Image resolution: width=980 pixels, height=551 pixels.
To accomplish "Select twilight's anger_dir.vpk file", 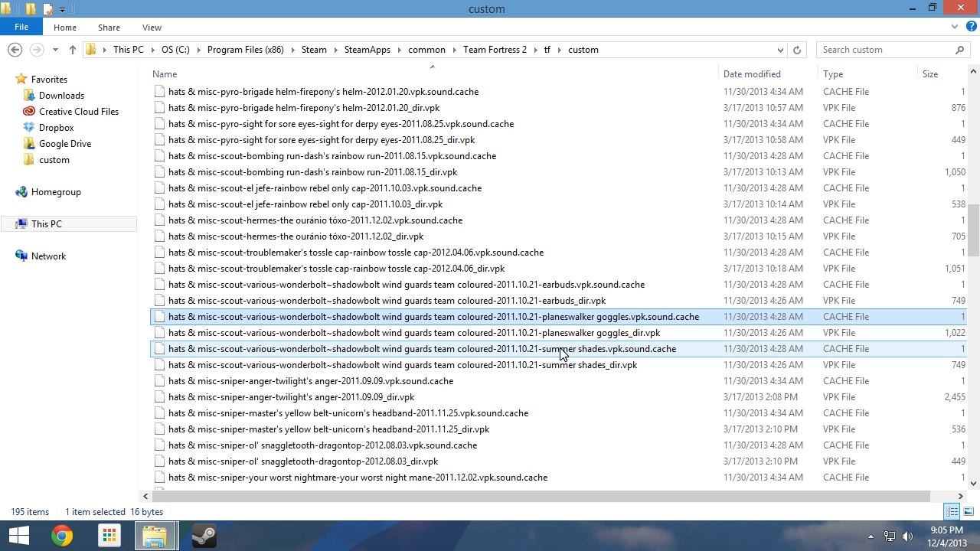I will pyautogui.click(x=291, y=397).
